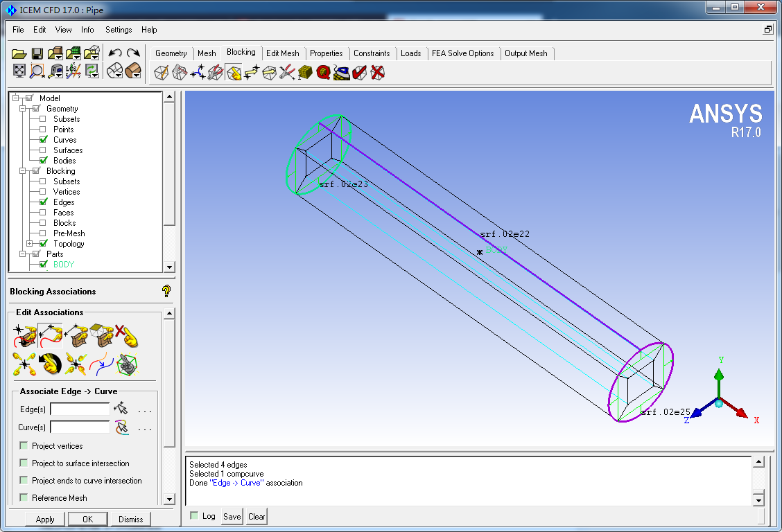Click the Auto Associate green polygon icon
Screen dimensions: 782x532
(127, 364)
